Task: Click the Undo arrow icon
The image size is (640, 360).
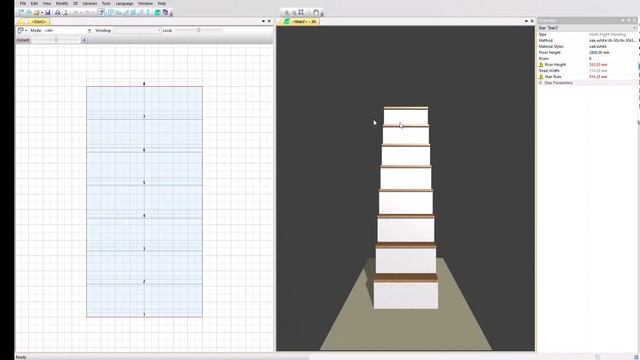Action: click(76, 13)
